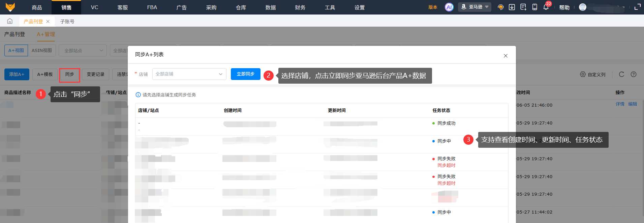Screen dimensions: 644x223
Task: Open the 店铺 全部店铺 dropdown in dialog
Action: coord(189,74)
